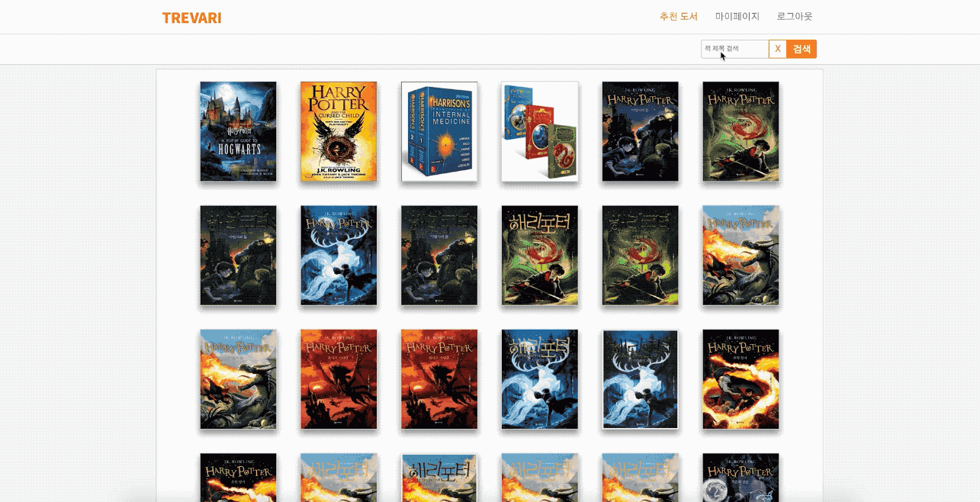Select bright 해리포터 green phoenix cover
The image size is (980, 502).
pos(540,256)
